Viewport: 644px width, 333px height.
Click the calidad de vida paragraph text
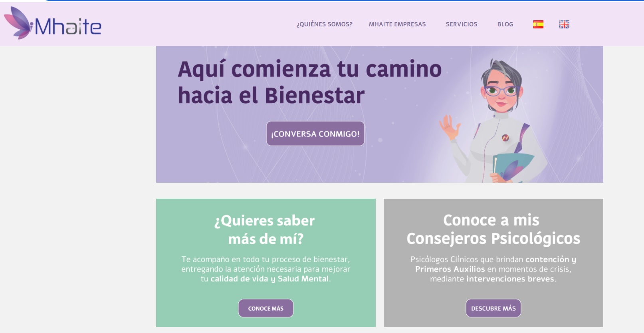(x=266, y=269)
